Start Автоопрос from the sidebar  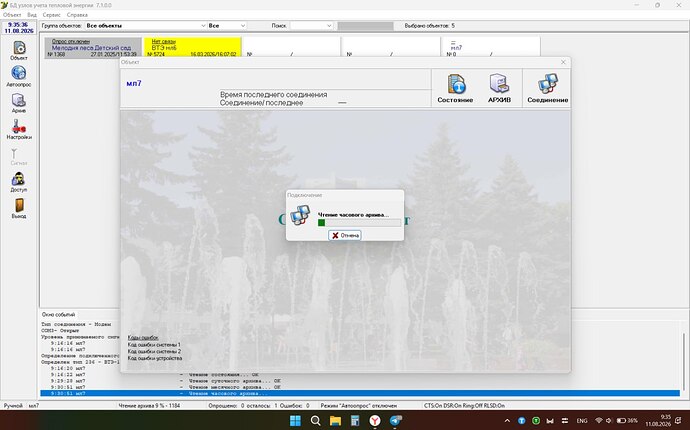[18, 76]
